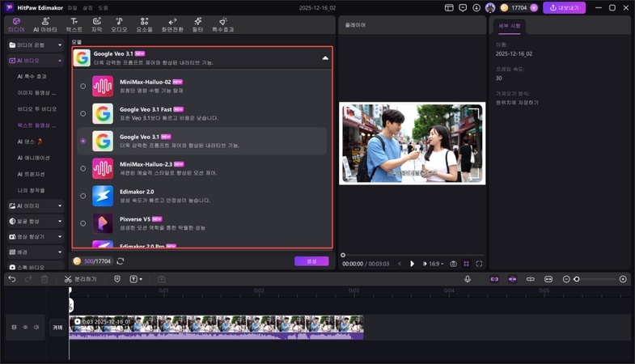Open the 오디오 (Audio) tool
The height and width of the screenshot is (364, 635).
pyautogui.click(x=119, y=25)
